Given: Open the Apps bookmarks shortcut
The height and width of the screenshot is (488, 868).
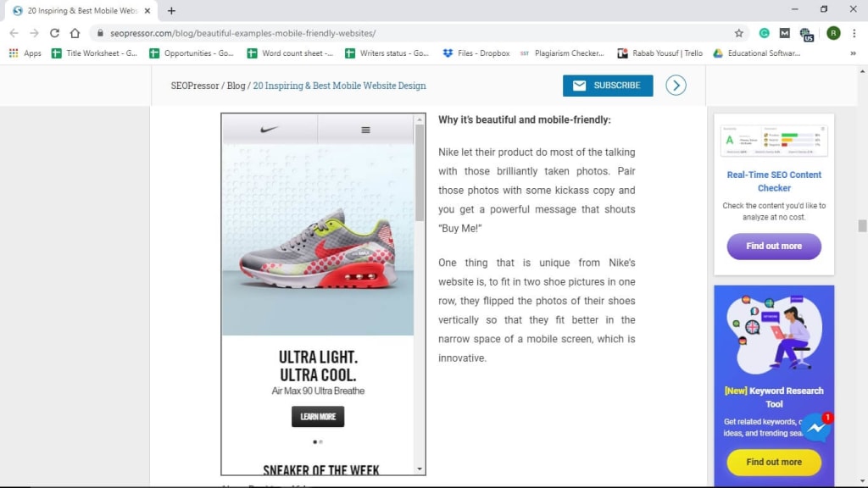Looking at the screenshot, I should pos(25,53).
